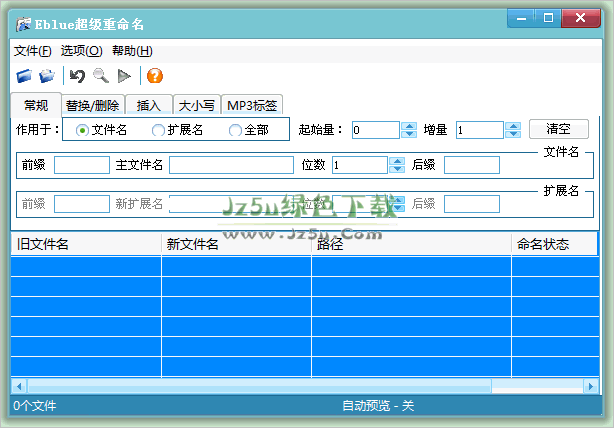This screenshot has height=428, width=614.
Task: Click the 主文件名 input field
Action: coord(231,165)
